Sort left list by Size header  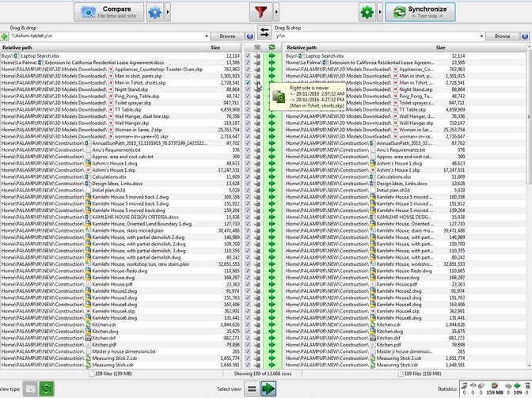[224, 47]
